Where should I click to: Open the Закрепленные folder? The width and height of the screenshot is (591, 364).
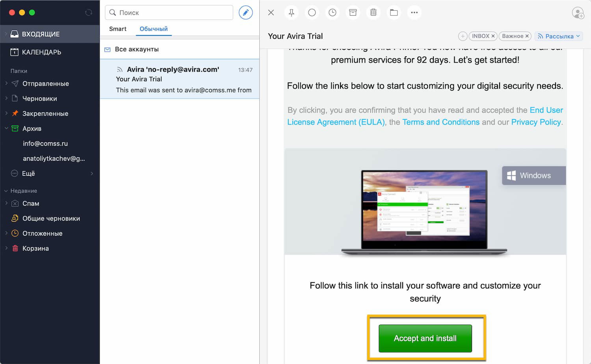(45, 113)
